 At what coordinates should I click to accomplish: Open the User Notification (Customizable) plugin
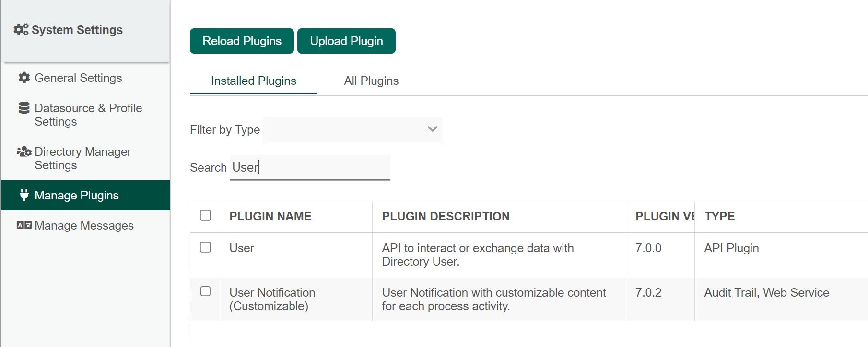272,299
